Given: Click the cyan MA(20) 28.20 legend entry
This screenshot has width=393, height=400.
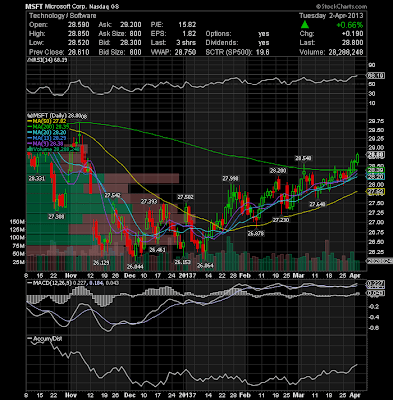Looking at the screenshot, I should tap(47, 133).
